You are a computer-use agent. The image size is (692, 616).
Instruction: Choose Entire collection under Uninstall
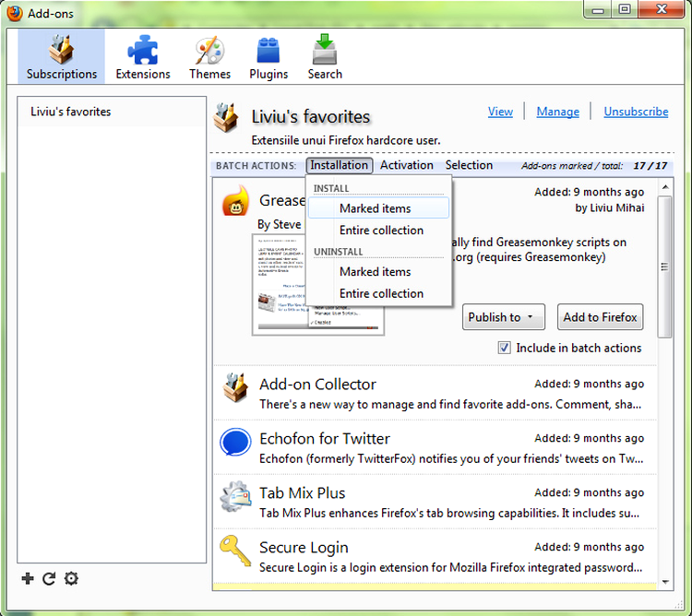coord(378,293)
